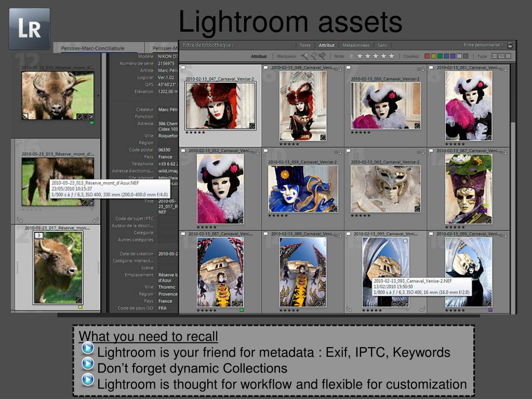This screenshot has width=532, height=399.
Task: Click purple color label under 095_Carnaval photo
Action: (490, 310)
